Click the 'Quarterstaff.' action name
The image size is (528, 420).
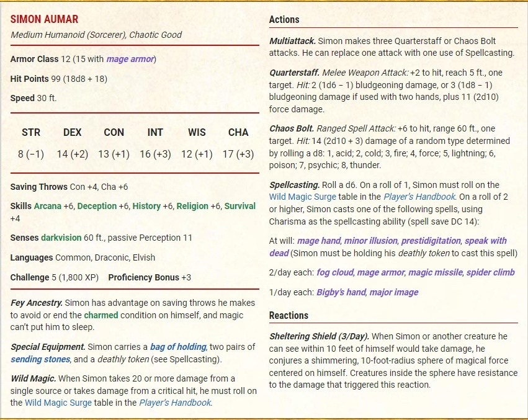[x=294, y=73]
